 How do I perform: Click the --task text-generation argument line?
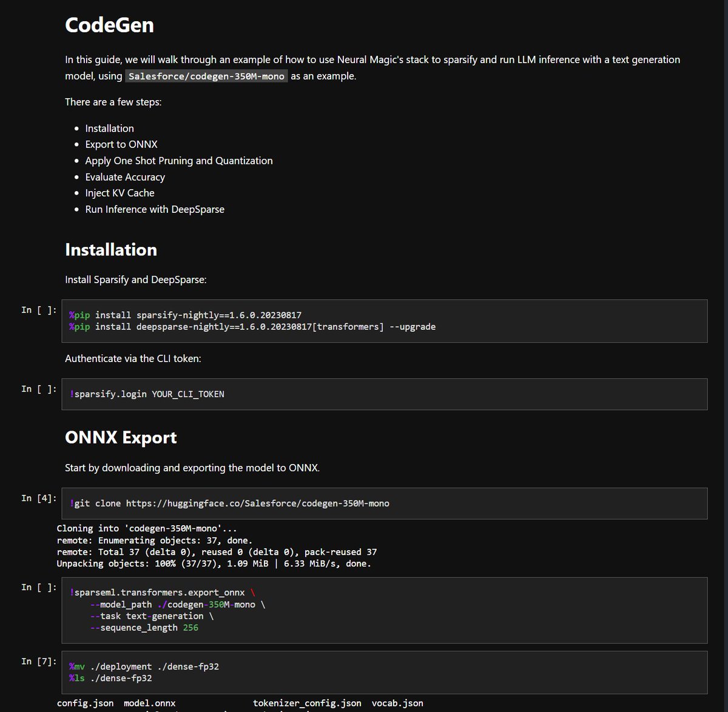pyautogui.click(x=152, y=616)
